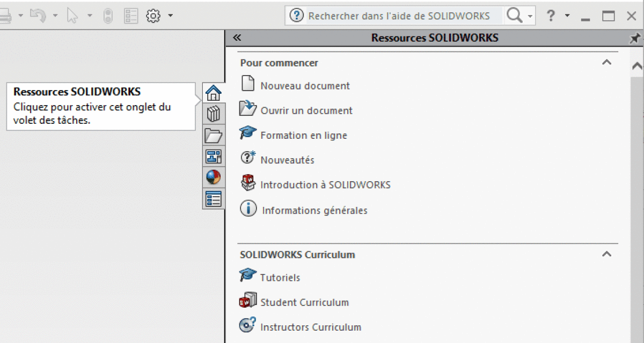
Task: Open the search type dropdown arrow
Action: (531, 16)
